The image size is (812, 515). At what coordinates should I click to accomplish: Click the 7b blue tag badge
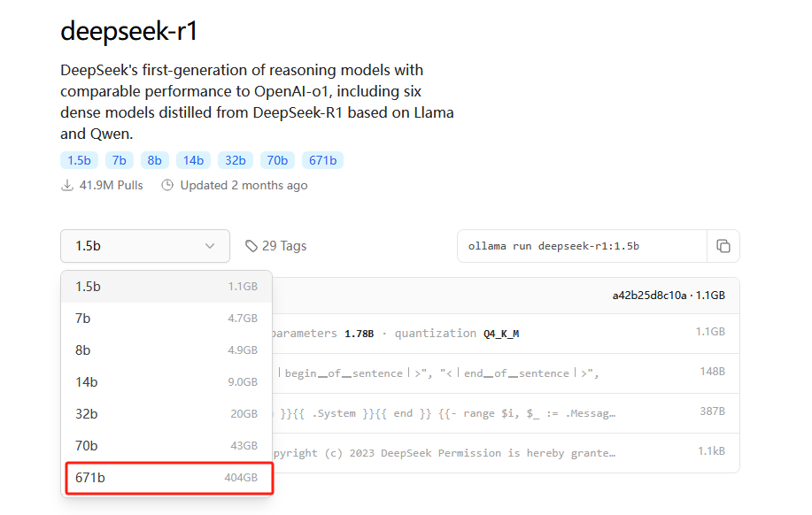tap(120, 160)
